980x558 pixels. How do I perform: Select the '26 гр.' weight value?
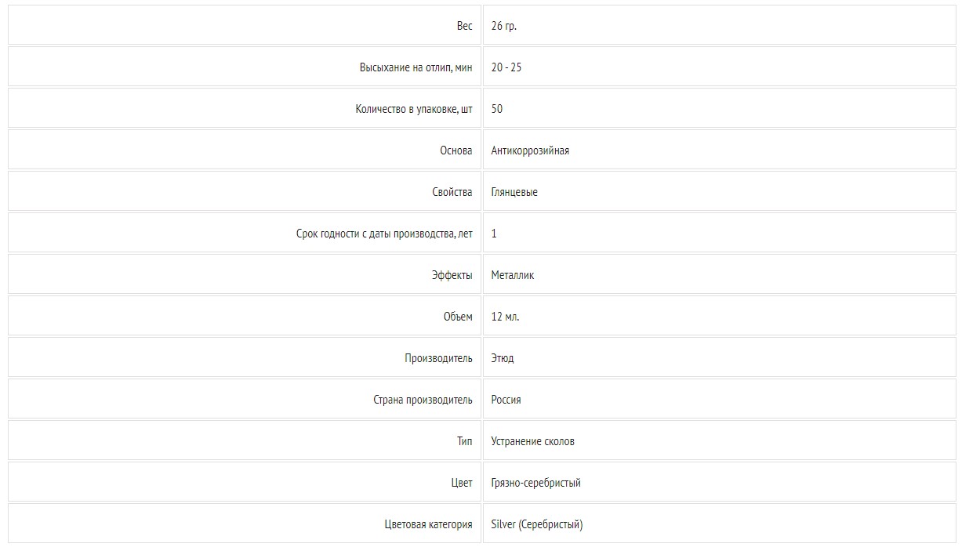tap(504, 26)
